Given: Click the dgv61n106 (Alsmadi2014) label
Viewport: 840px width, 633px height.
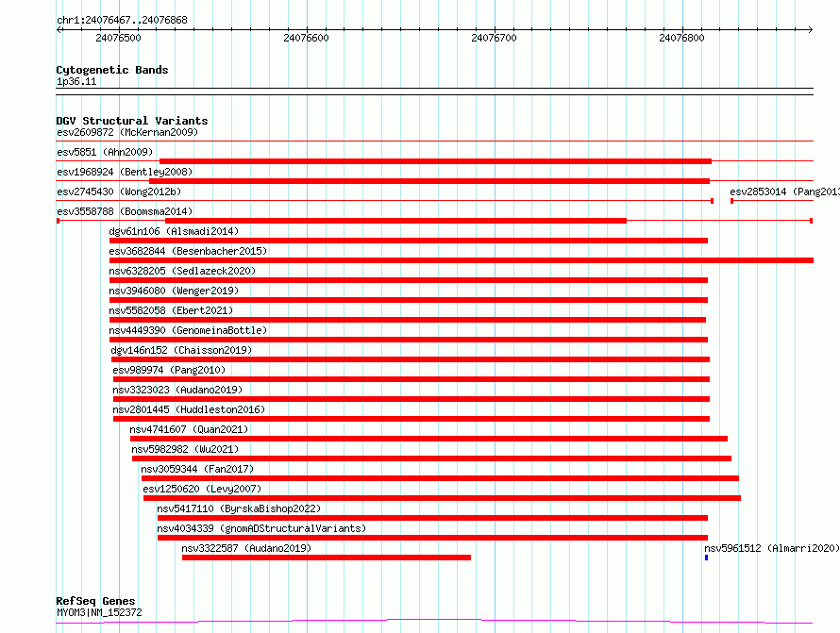Looking at the screenshot, I should (x=174, y=231).
